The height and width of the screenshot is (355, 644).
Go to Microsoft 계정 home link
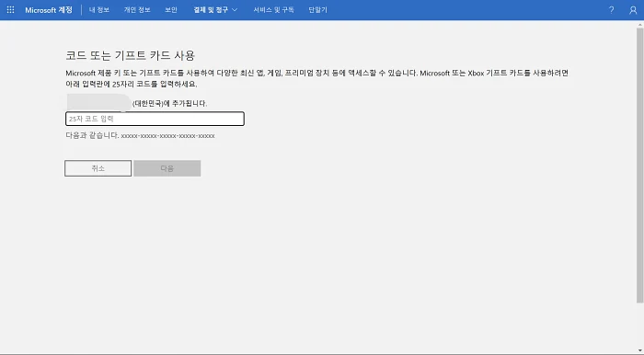click(49, 10)
